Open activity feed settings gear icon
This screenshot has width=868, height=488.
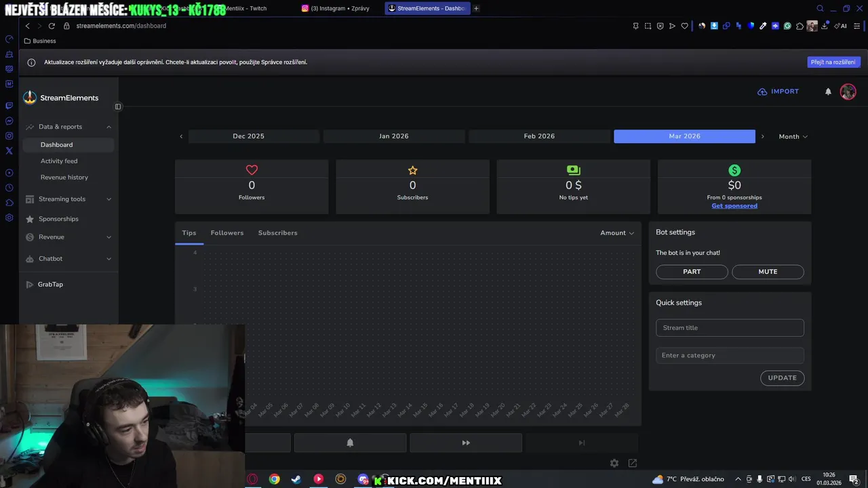pyautogui.click(x=614, y=463)
